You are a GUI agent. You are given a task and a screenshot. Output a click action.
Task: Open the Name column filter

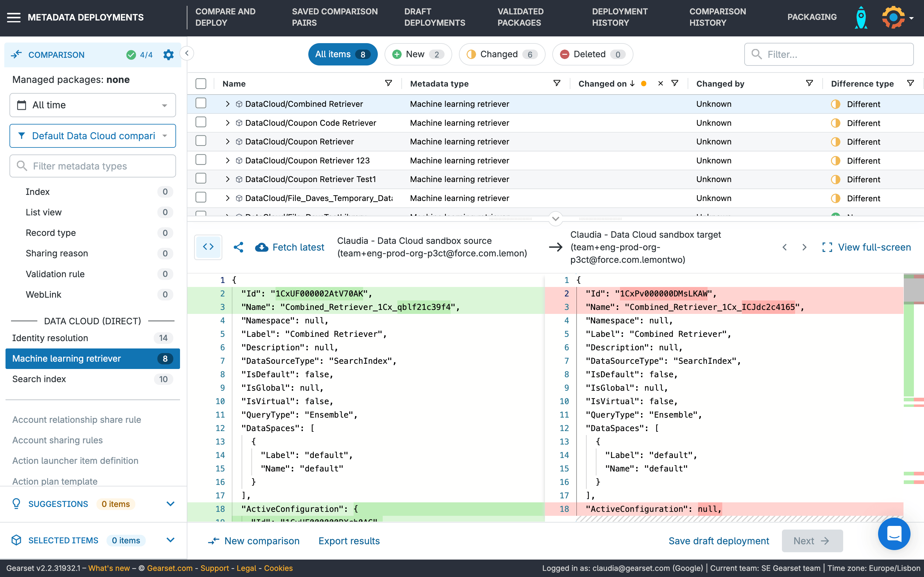[x=388, y=84]
